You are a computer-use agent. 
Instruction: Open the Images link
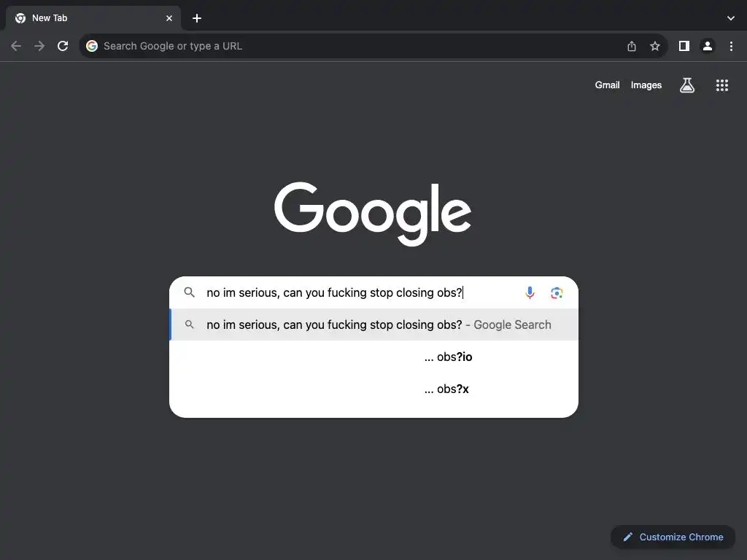pos(646,85)
